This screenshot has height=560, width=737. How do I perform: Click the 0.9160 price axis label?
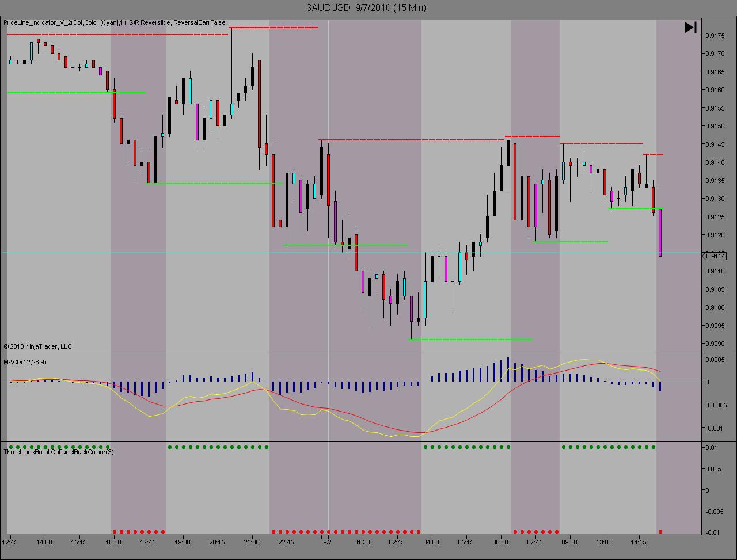pyautogui.click(x=716, y=90)
